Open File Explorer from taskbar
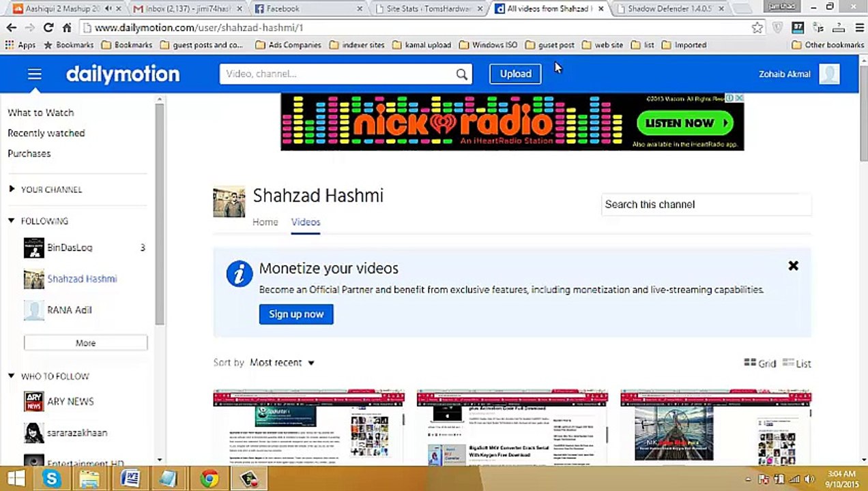The width and height of the screenshot is (868, 491). [89, 479]
